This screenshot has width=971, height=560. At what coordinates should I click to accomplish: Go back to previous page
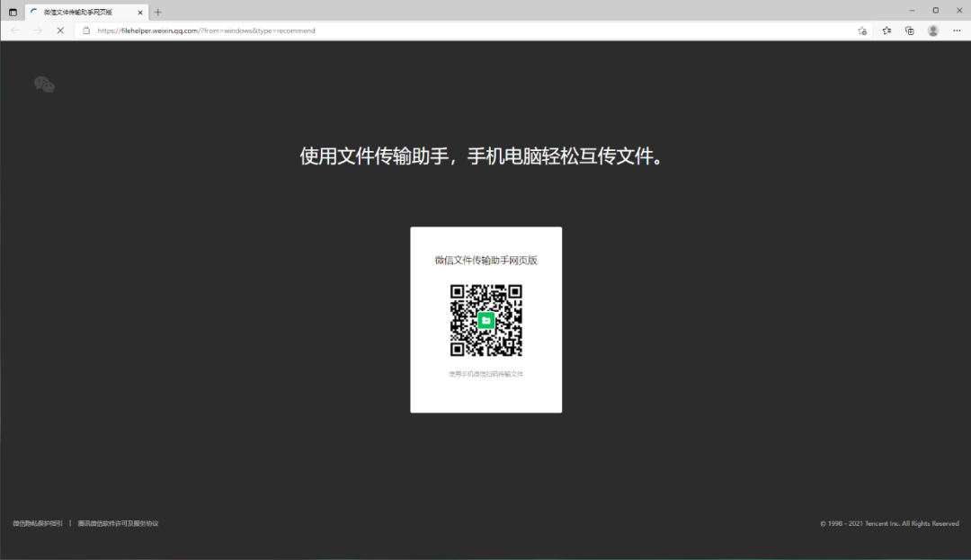15,31
